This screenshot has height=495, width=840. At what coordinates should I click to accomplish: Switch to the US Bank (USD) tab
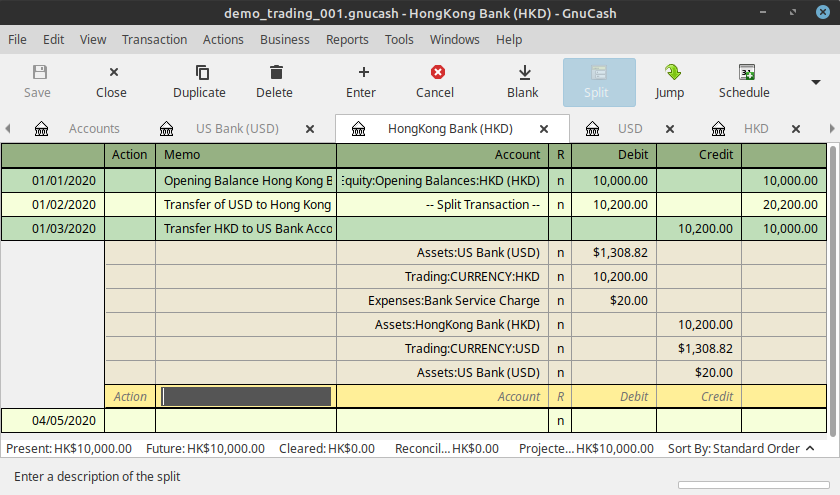pos(236,128)
